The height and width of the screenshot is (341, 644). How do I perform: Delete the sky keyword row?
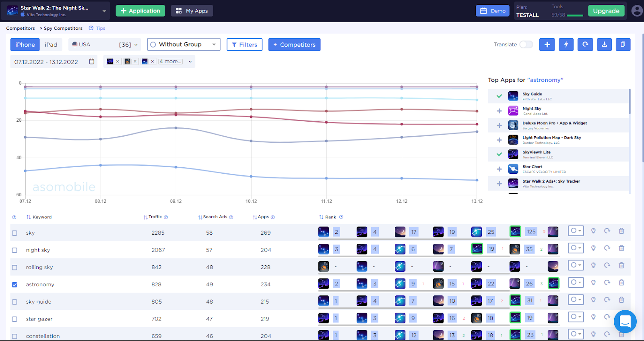pyautogui.click(x=621, y=231)
